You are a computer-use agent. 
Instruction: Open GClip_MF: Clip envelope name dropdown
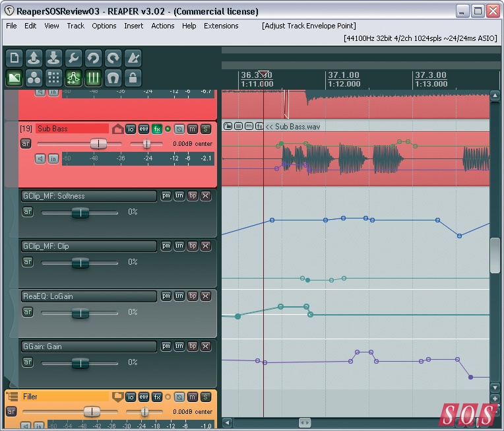[x=89, y=246]
